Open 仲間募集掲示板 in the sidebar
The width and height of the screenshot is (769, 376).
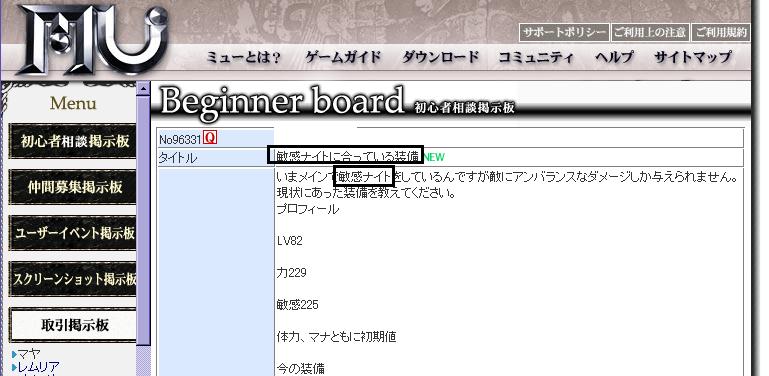pos(73,187)
